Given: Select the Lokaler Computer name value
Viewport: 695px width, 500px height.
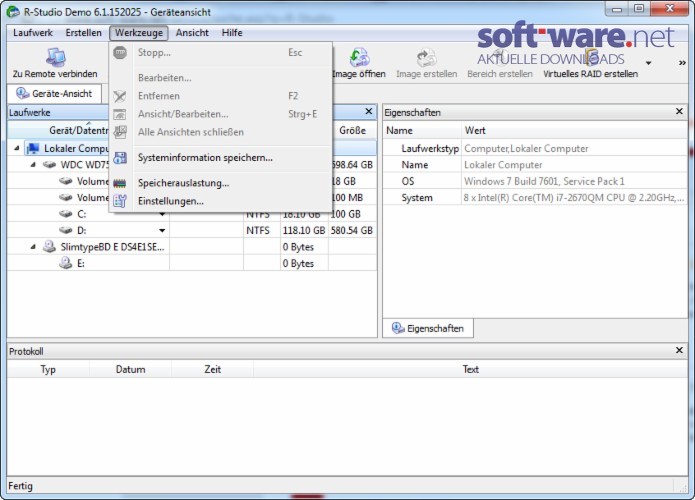Looking at the screenshot, I should [x=503, y=165].
